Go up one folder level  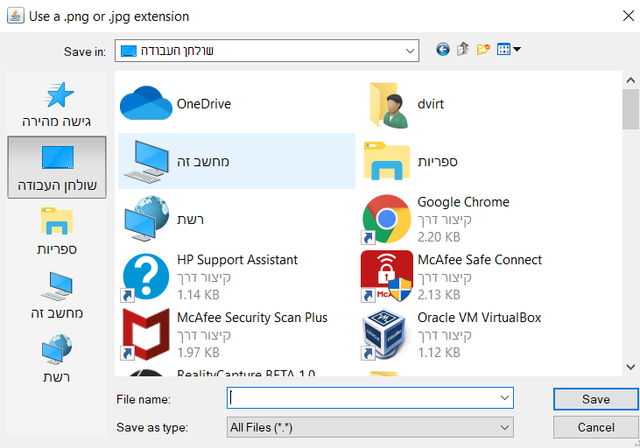tap(463, 49)
